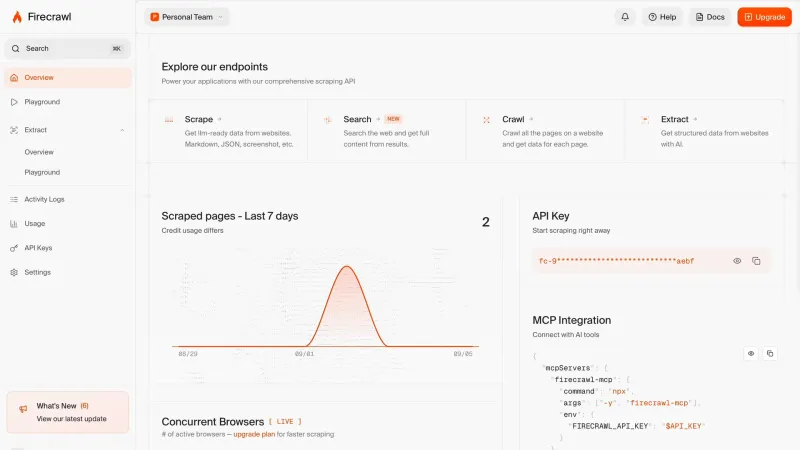This screenshot has width=800, height=450.
Task: Click the upgrade plan link
Action: [254, 434]
